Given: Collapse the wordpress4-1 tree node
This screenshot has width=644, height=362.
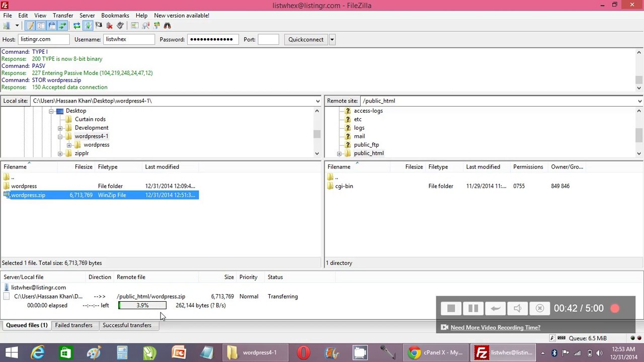Looking at the screenshot, I should (x=60, y=136).
